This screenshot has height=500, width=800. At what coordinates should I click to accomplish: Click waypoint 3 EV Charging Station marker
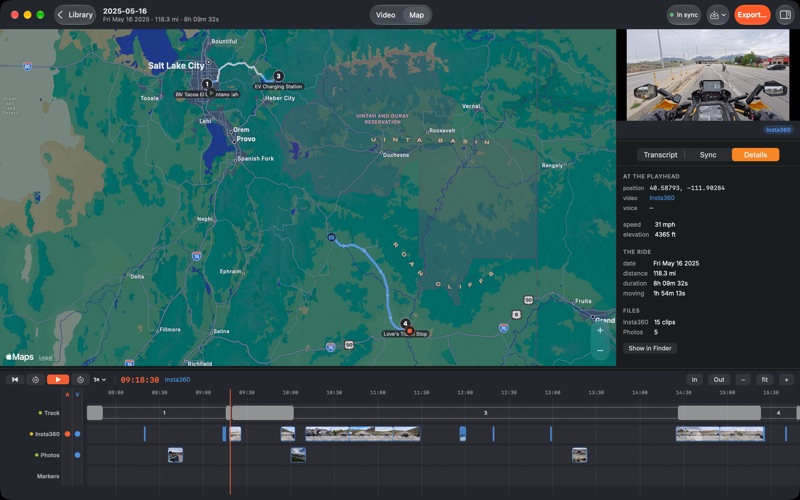[278, 76]
